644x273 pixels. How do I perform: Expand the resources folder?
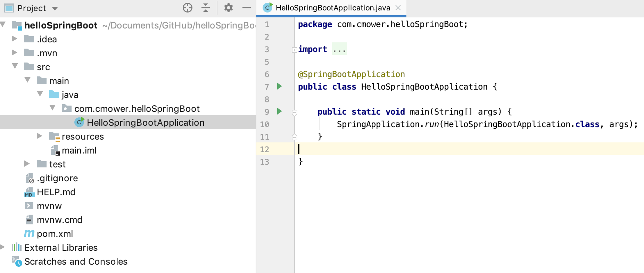click(x=40, y=136)
